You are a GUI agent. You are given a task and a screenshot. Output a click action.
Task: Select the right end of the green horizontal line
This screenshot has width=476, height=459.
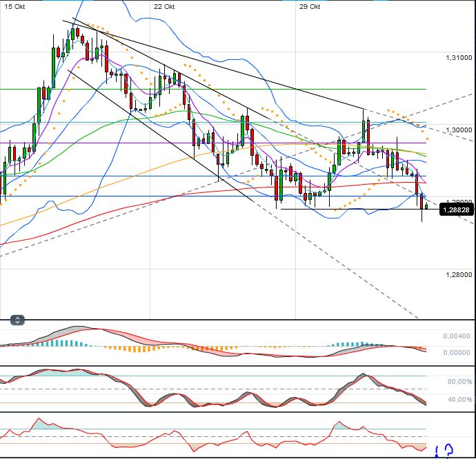point(425,89)
